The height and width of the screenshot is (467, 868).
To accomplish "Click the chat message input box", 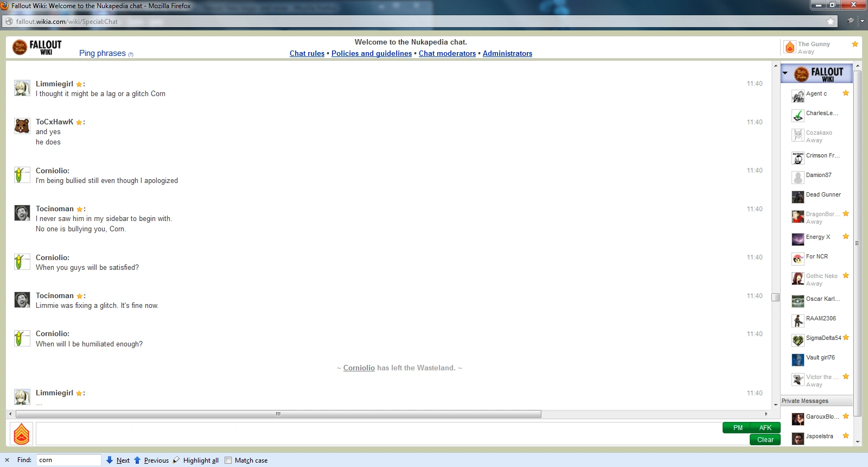I will pyautogui.click(x=379, y=434).
